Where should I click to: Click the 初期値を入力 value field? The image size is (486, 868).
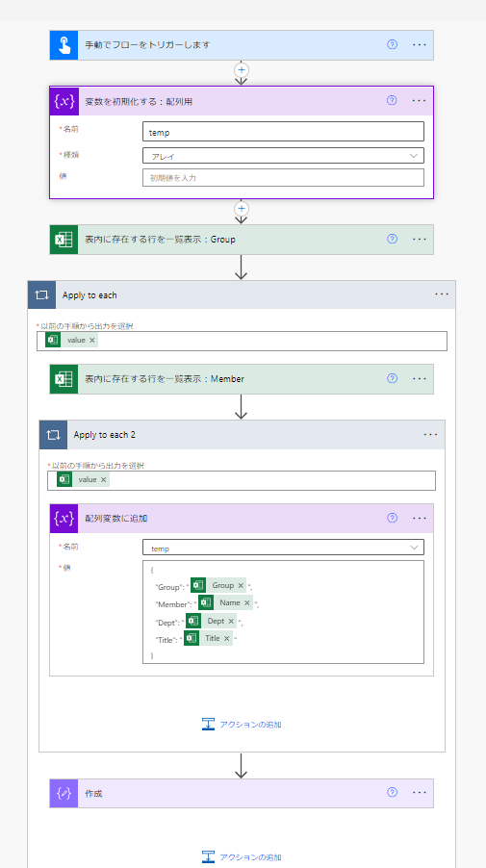[283, 178]
